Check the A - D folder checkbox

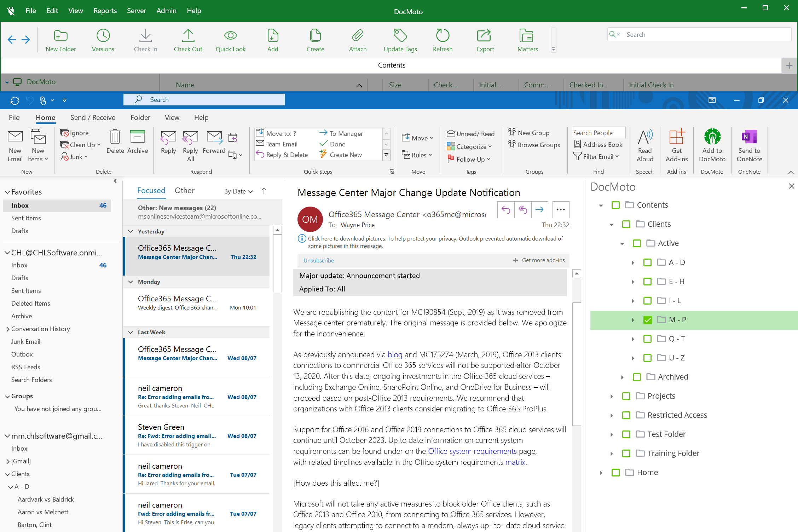click(x=647, y=262)
